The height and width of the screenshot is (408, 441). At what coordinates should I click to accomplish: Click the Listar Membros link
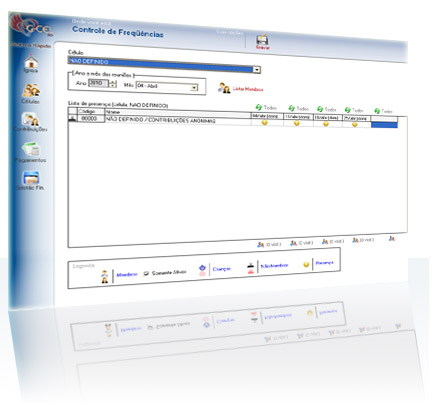point(248,89)
